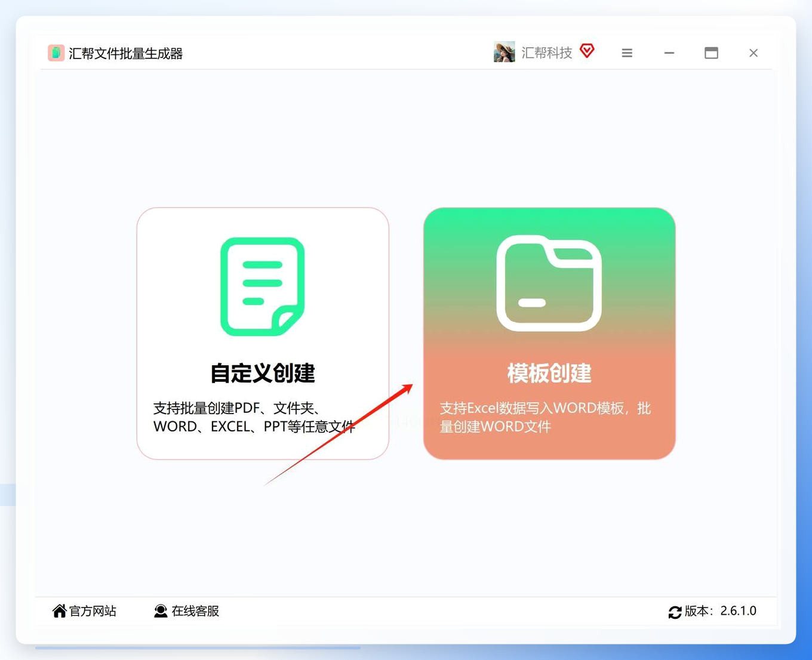Click the 汇帮文件批量生成器 title text

pos(126,53)
